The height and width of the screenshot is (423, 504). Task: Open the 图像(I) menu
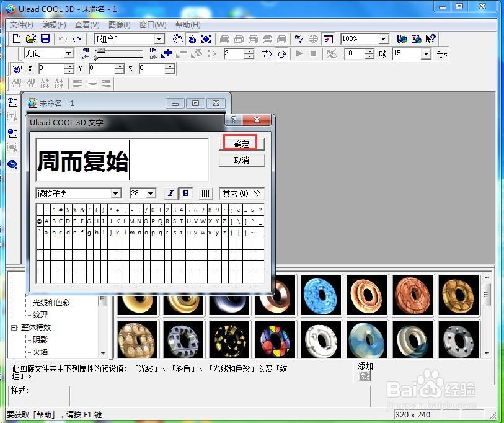(x=119, y=25)
